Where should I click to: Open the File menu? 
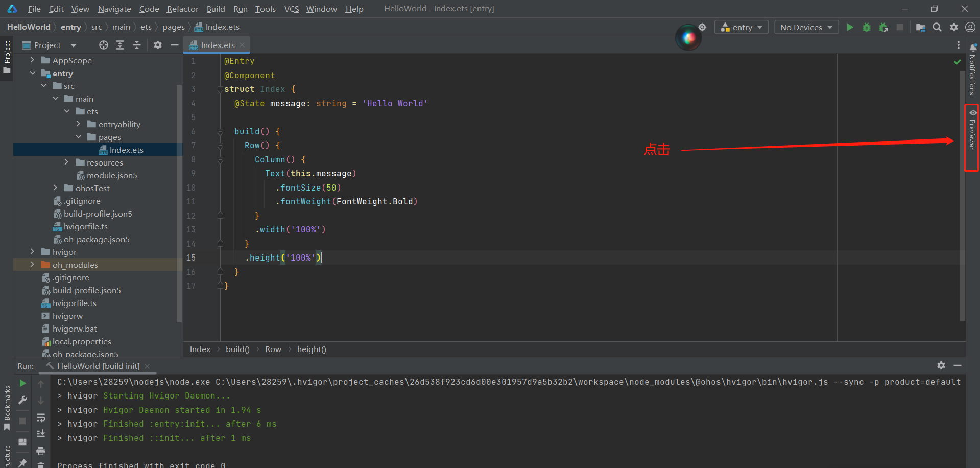tap(34, 9)
